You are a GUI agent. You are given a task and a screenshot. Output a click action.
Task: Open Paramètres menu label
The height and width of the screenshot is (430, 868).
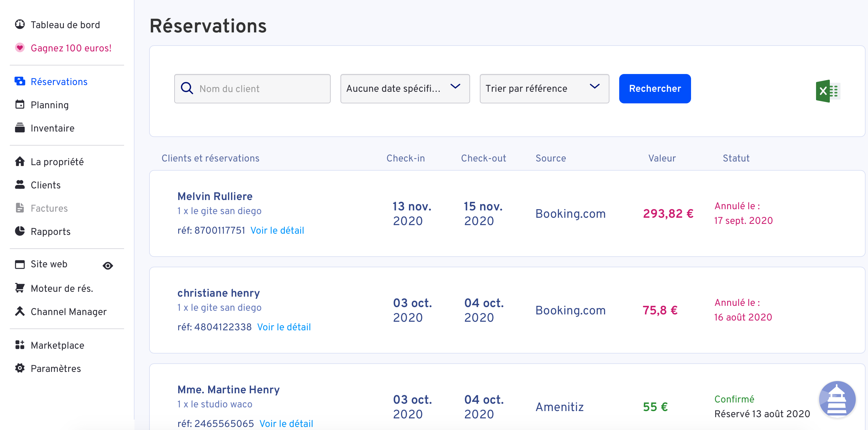(x=56, y=369)
